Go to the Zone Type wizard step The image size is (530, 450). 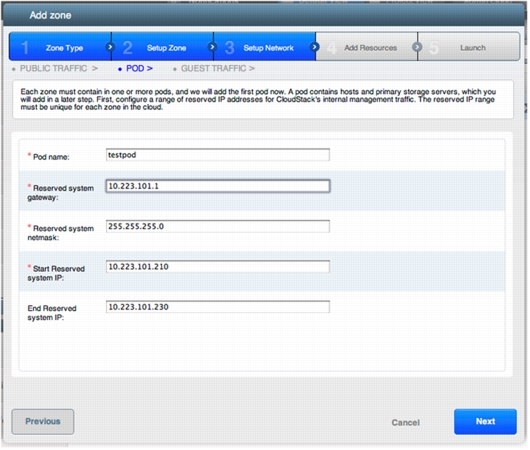coord(61,47)
